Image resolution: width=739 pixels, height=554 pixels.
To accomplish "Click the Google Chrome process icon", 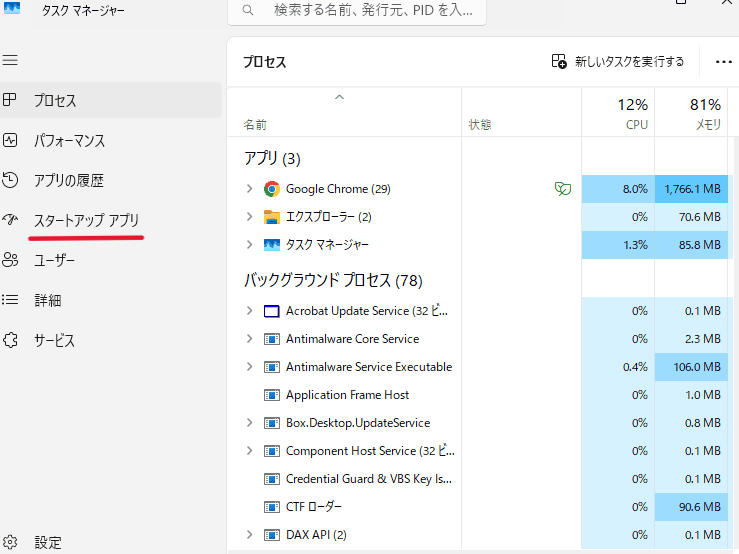I will point(271,189).
